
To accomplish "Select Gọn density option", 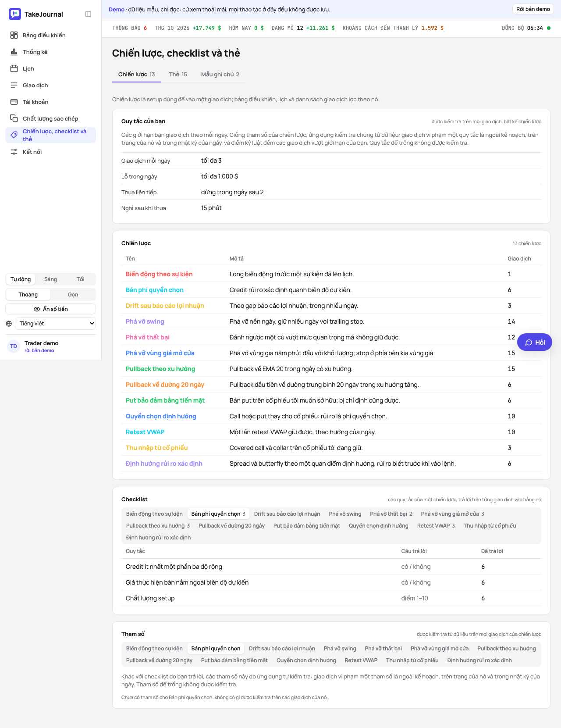I will 73,295.
